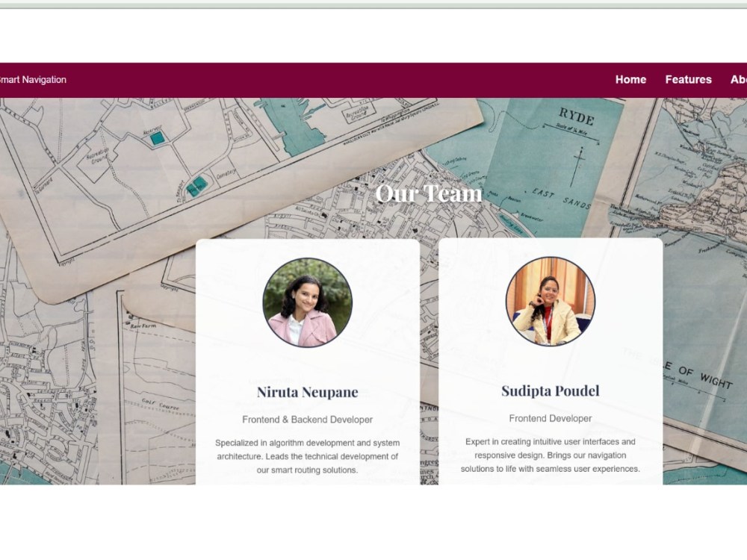Open the partially shown About nav item
This screenshot has height=560, width=747.
tap(739, 80)
